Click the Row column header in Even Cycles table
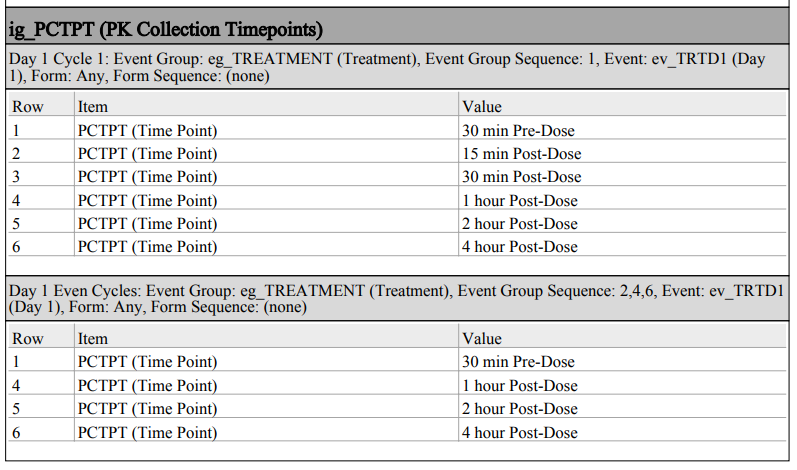797x470 pixels. click(28, 339)
